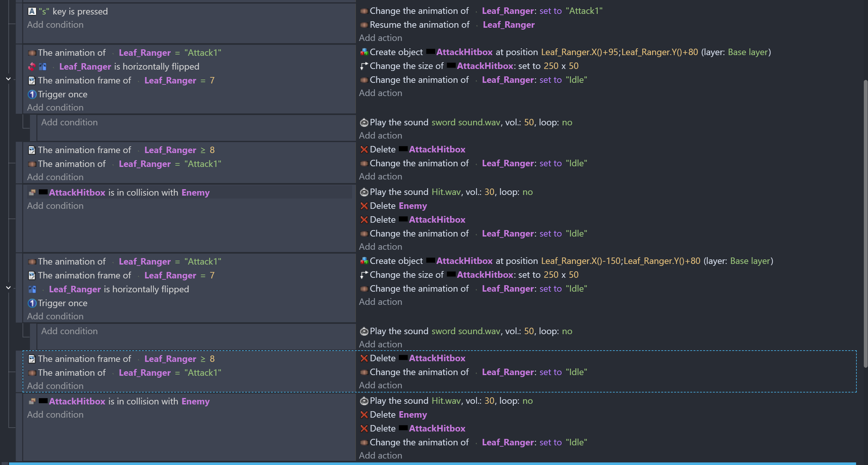Screen dimensions: 868x465
Task: Collapse the upper event's sub-events with the chevron
Action: pyautogui.click(x=8, y=79)
